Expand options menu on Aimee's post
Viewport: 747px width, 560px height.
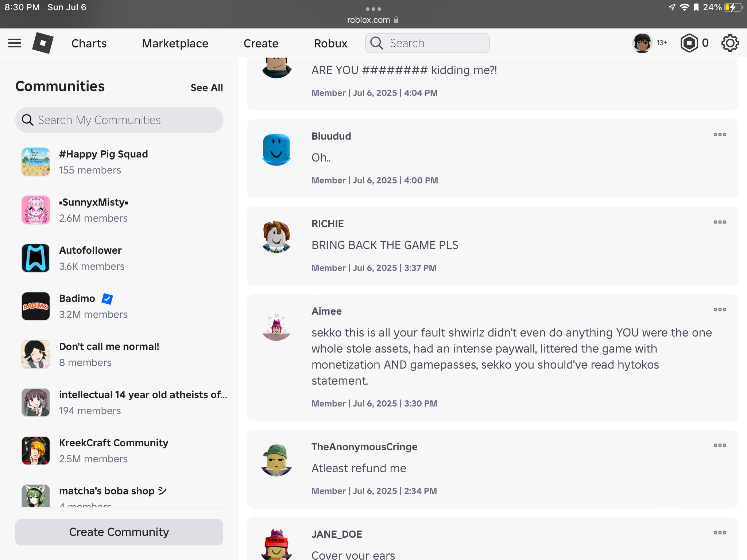pyautogui.click(x=720, y=310)
